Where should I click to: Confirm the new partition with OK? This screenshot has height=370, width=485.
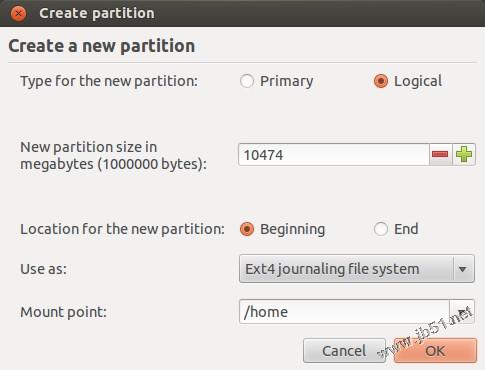(x=435, y=351)
